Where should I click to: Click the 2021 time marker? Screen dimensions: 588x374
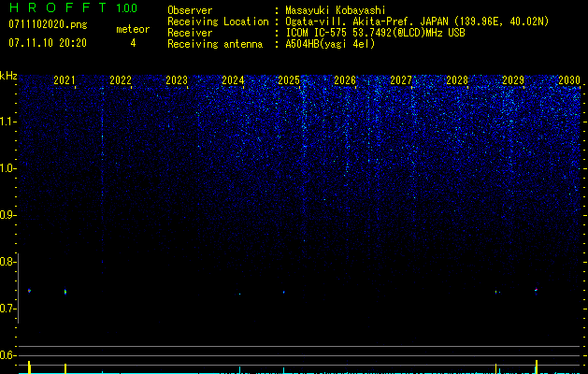pyautogui.click(x=65, y=80)
